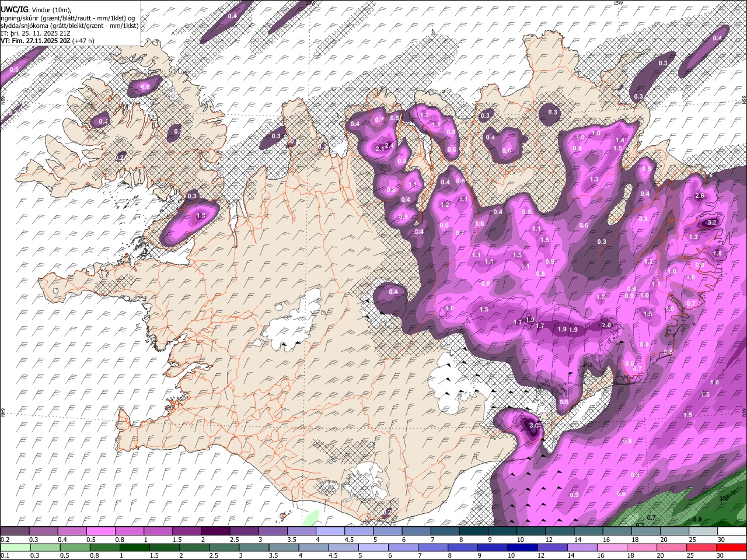Click the dark navy blue swatch in the rain scale

click(x=521, y=548)
